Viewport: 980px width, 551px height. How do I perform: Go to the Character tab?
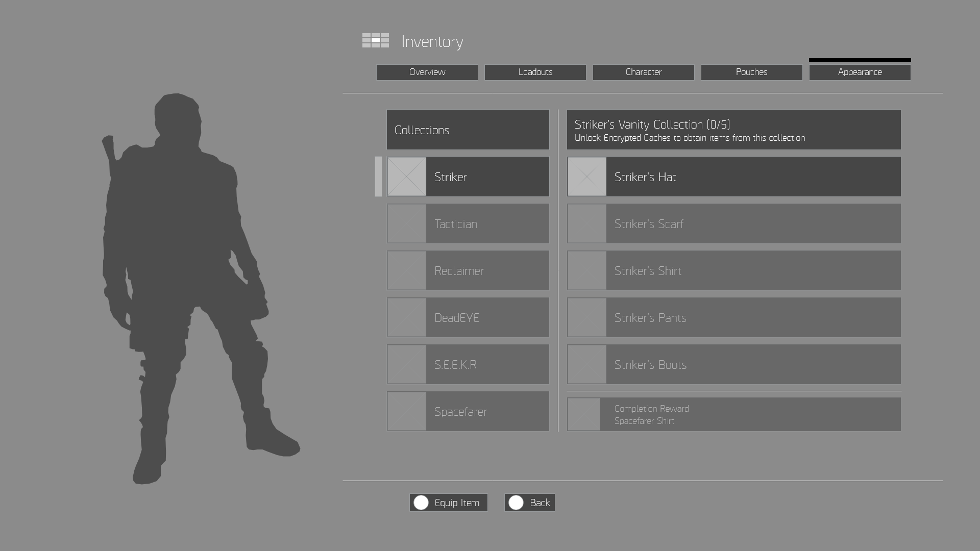click(644, 72)
